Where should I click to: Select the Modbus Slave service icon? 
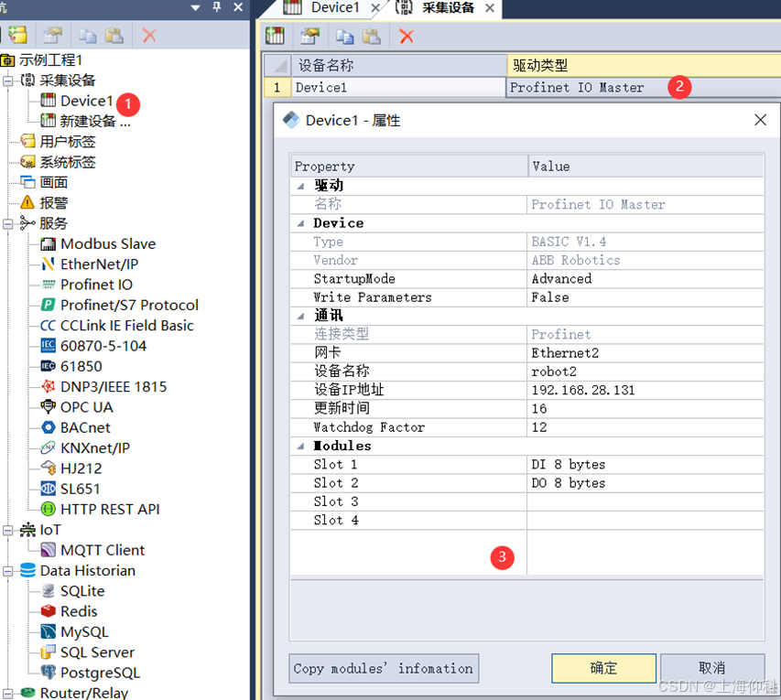pos(48,243)
